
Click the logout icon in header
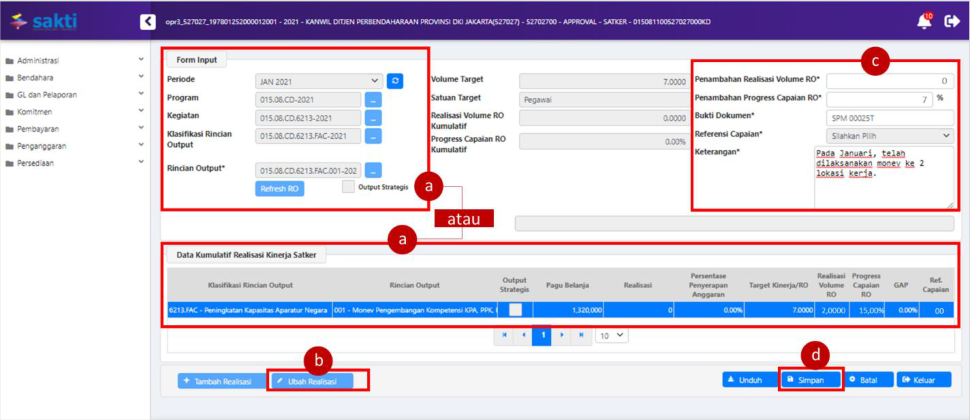pos(951,21)
